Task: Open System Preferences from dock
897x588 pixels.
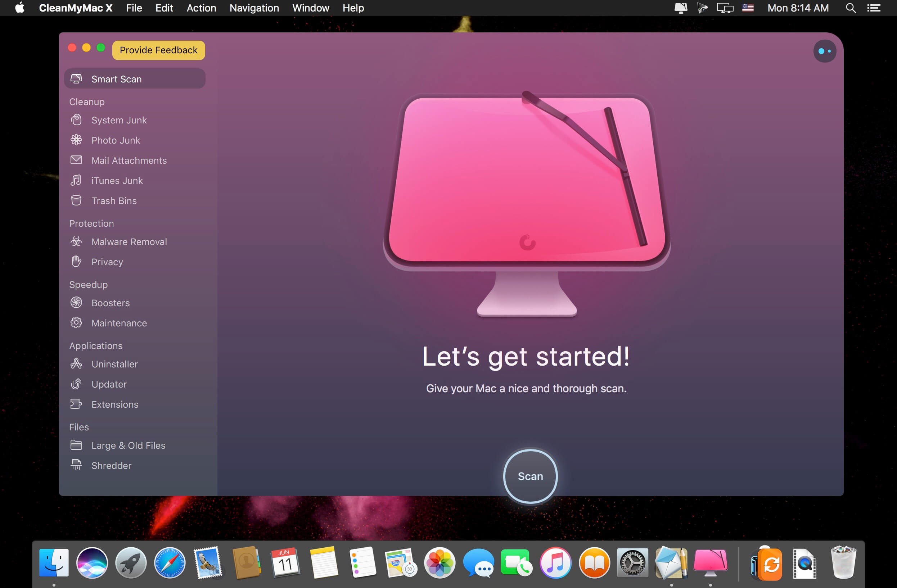Action: tap(631, 563)
